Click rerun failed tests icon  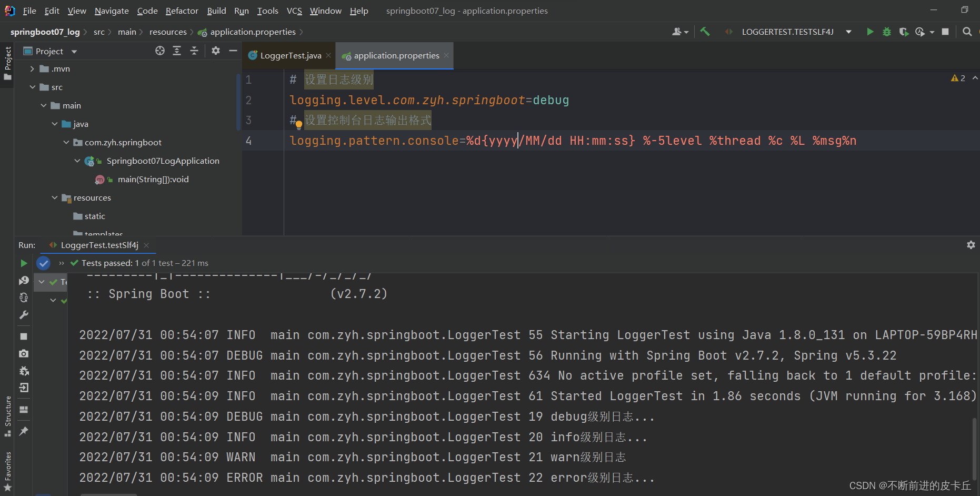click(x=24, y=281)
